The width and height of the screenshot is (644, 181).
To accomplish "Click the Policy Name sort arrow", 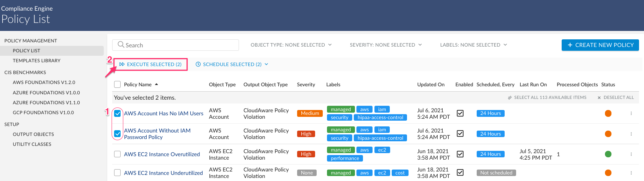I will 156,84.
